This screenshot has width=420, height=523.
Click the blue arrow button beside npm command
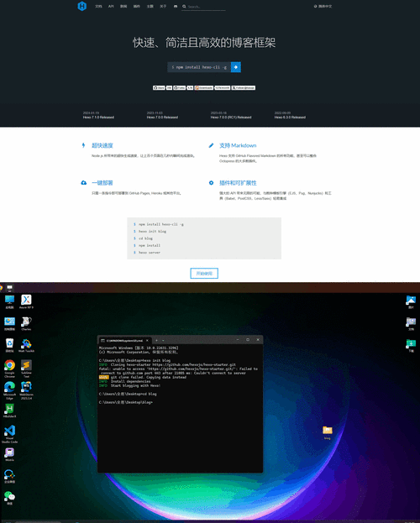click(236, 67)
